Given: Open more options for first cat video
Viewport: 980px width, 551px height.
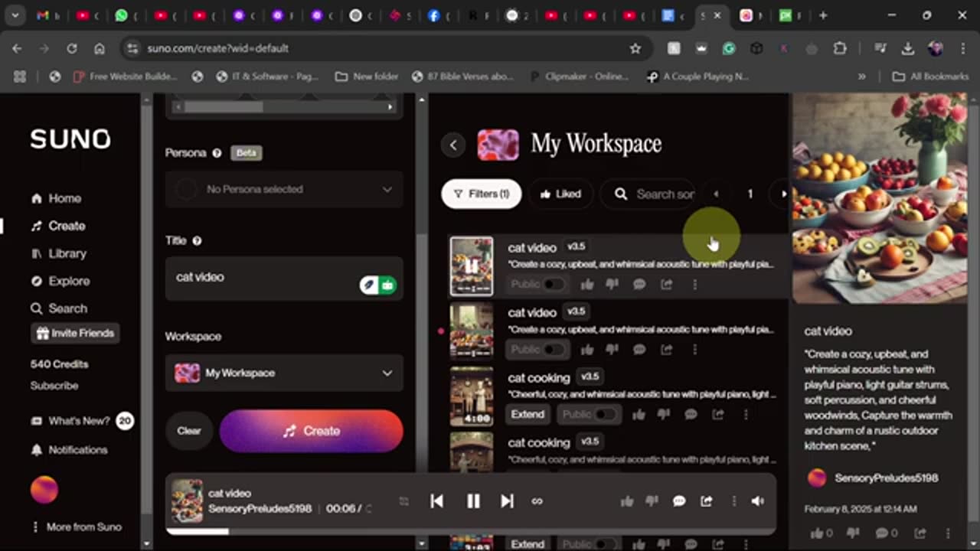Looking at the screenshot, I should point(694,285).
